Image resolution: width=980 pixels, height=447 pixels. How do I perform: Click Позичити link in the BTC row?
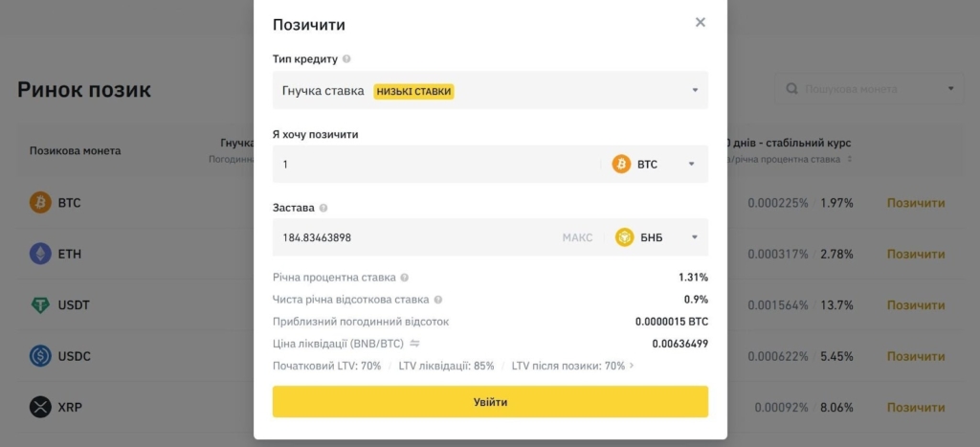click(x=915, y=203)
